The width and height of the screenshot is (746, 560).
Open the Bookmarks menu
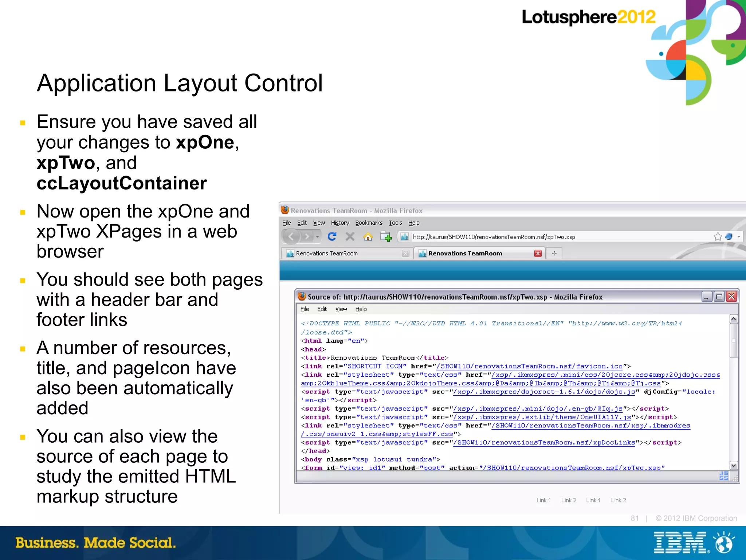(x=369, y=223)
